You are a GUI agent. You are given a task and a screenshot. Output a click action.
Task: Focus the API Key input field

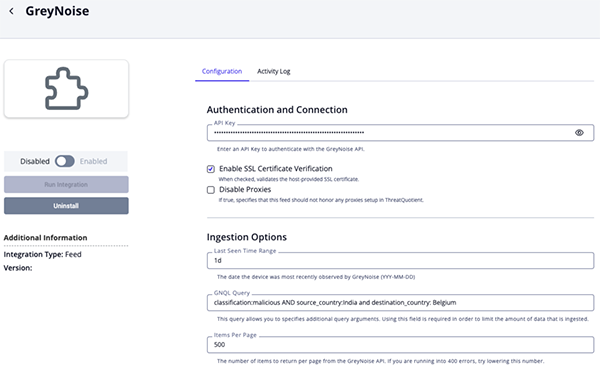click(400, 133)
